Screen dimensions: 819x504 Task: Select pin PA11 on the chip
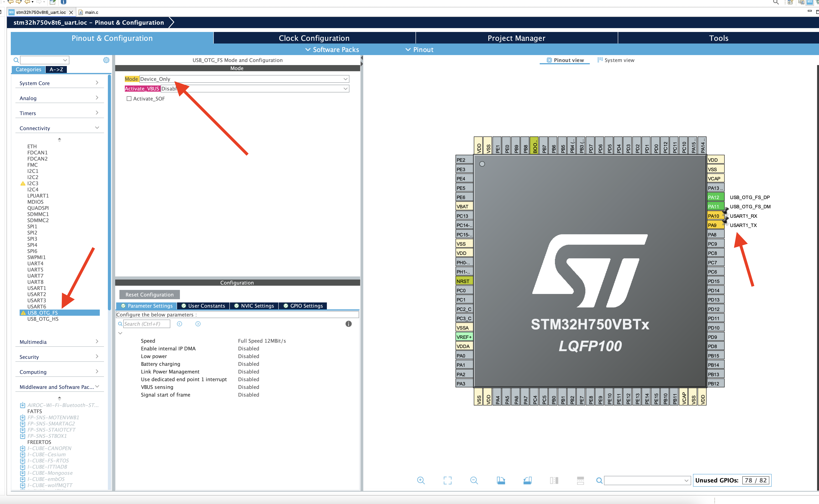[x=715, y=207]
